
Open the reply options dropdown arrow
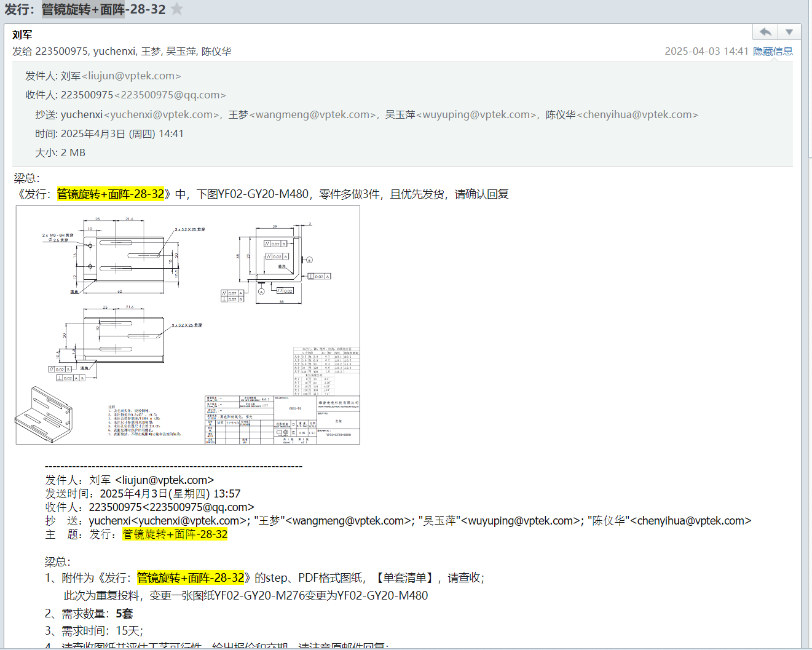click(789, 32)
